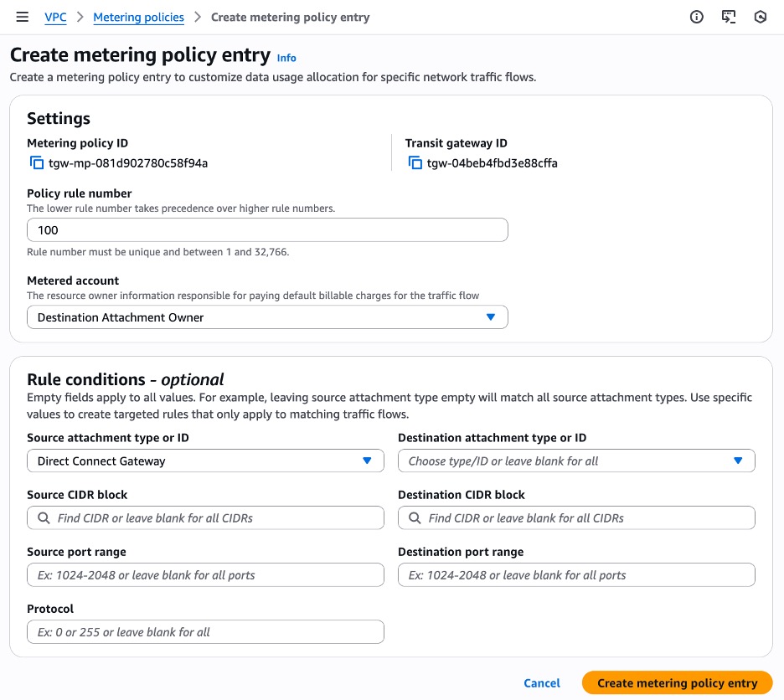The image size is (784, 700).
Task: Copy the metering policy ID
Action: (37, 163)
